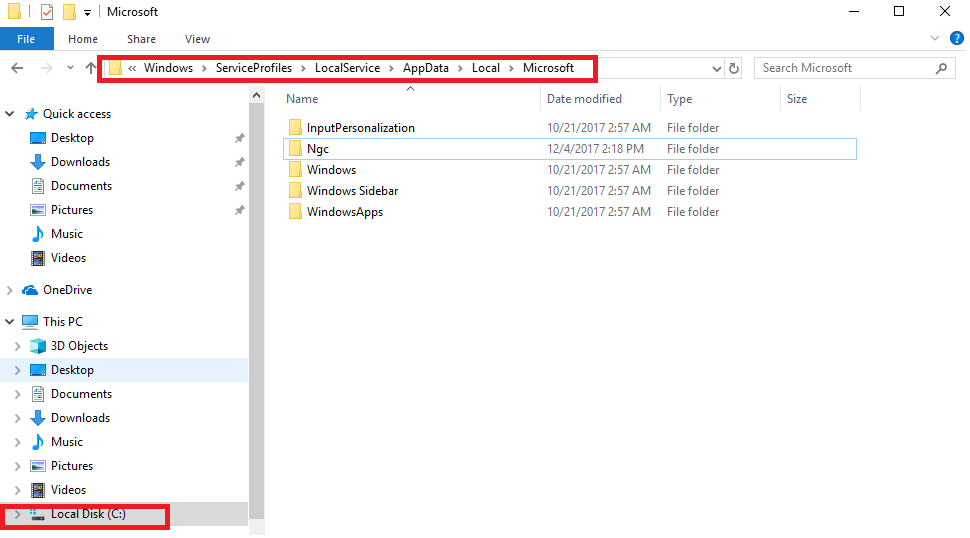Expand the ribbon with chevron

coord(935,38)
